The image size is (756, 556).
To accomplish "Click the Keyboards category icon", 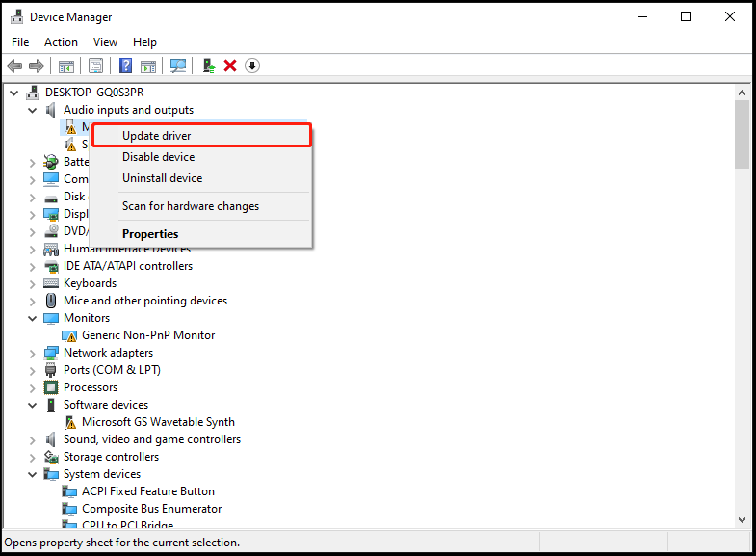I will pyautogui.click(x=51, y=283).
